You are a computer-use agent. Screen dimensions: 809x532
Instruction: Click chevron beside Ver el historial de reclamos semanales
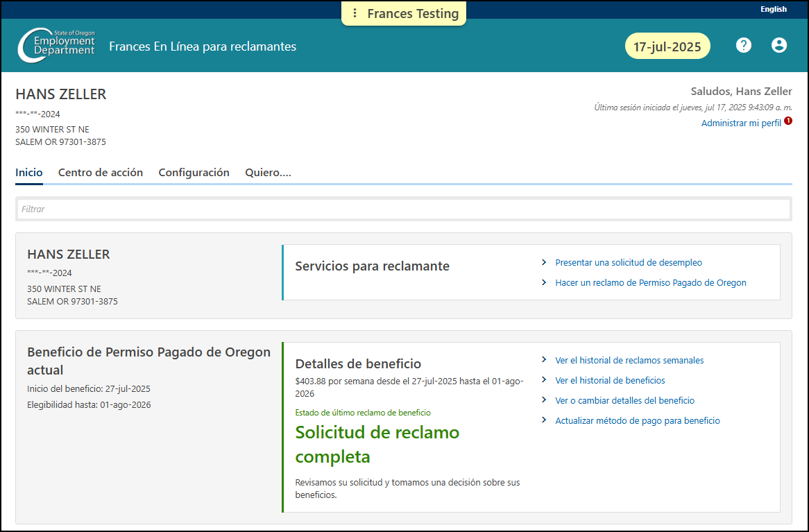click(x=544, y=360)
